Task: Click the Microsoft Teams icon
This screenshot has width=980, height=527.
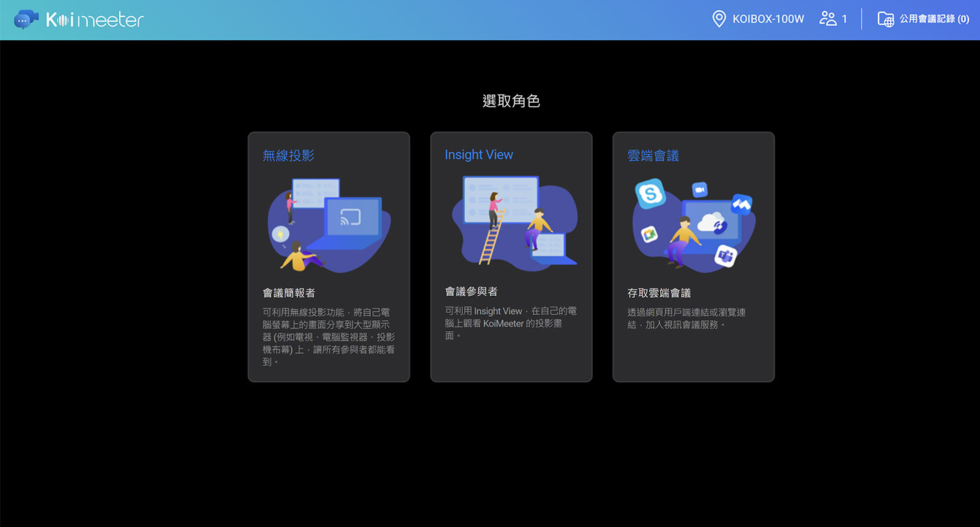Action: [725, 256]
